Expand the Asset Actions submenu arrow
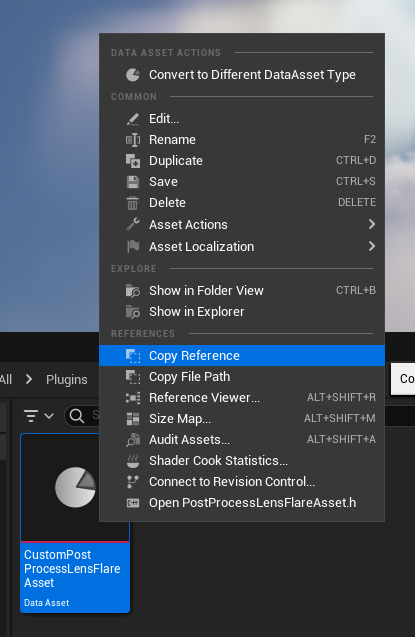This screenshot has width=415, height=637. click(372, 224)
